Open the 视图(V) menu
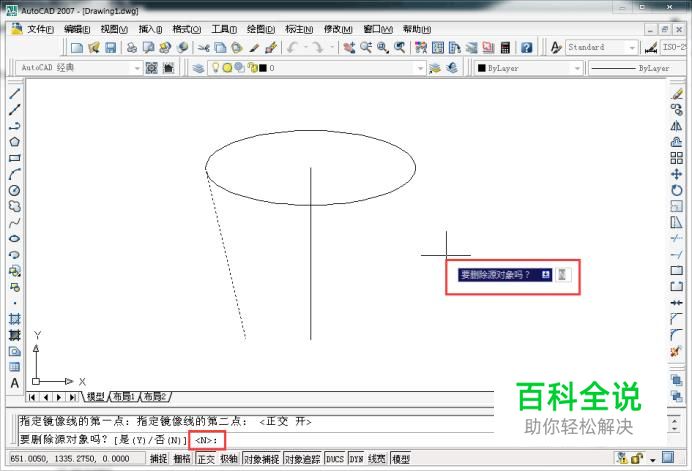Image resolution: width=692 pixels, height=471 pixels. [114, 29]
